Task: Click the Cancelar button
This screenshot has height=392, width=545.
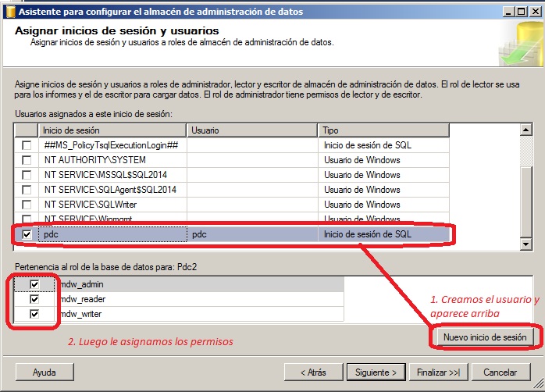Action: pos(500,372)
